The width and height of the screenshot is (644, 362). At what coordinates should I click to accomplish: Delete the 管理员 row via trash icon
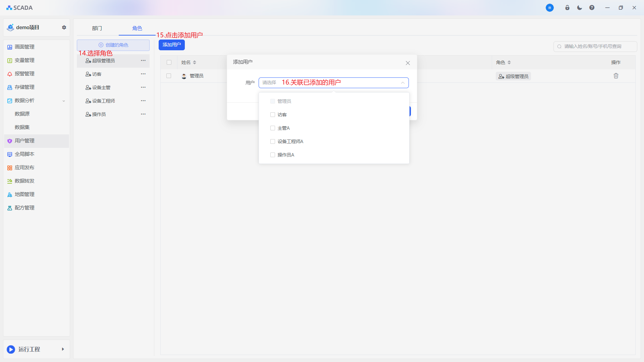(616, 76)
